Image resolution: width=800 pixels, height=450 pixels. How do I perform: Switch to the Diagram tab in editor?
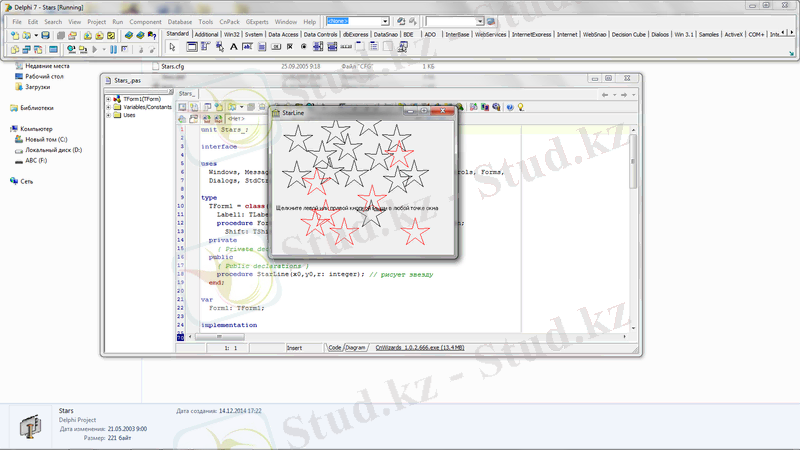click(x=355, y=348)
